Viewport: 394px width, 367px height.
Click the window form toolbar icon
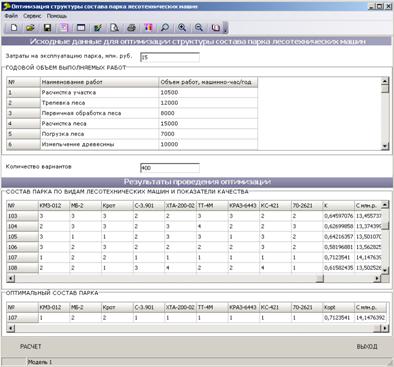[x=81, y=28]
